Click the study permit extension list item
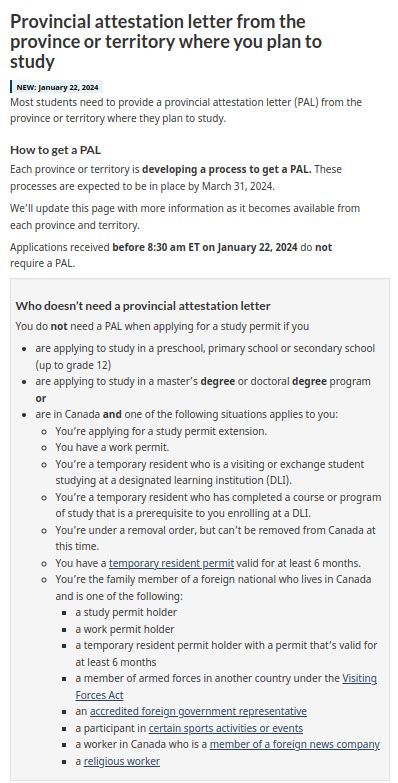This screenshot has width=398, height=783. 161,431
